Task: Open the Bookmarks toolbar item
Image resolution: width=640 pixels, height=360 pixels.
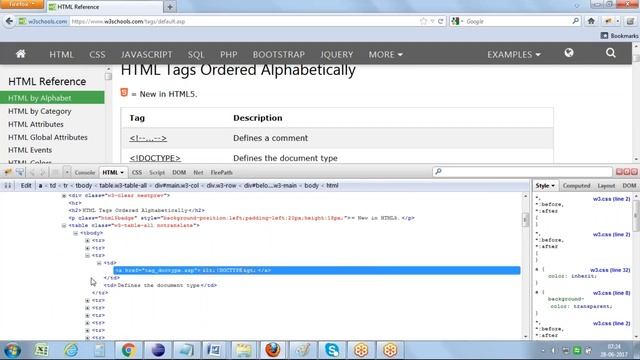Action: pyautogui.click(x=620, y=36)
